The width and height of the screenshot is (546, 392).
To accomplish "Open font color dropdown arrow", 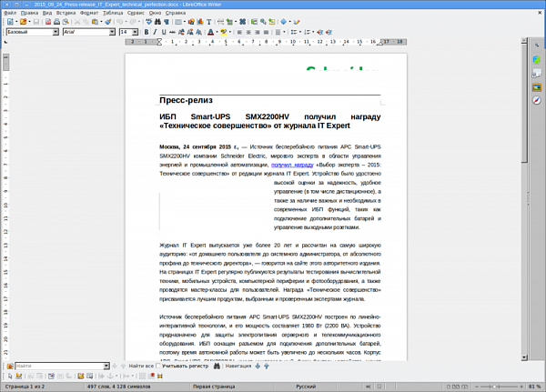I will (x=217, y=32).
